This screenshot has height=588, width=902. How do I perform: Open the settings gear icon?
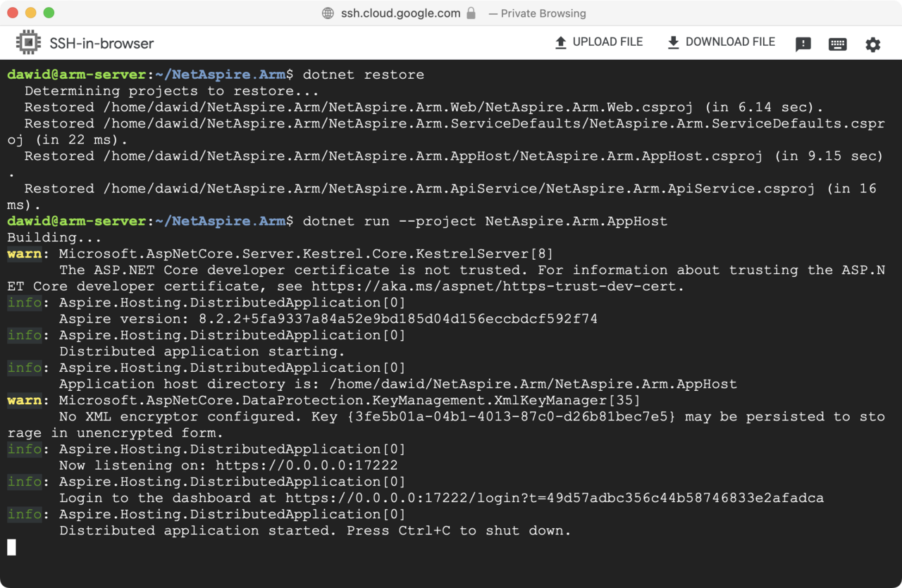(x=872, y=44)
